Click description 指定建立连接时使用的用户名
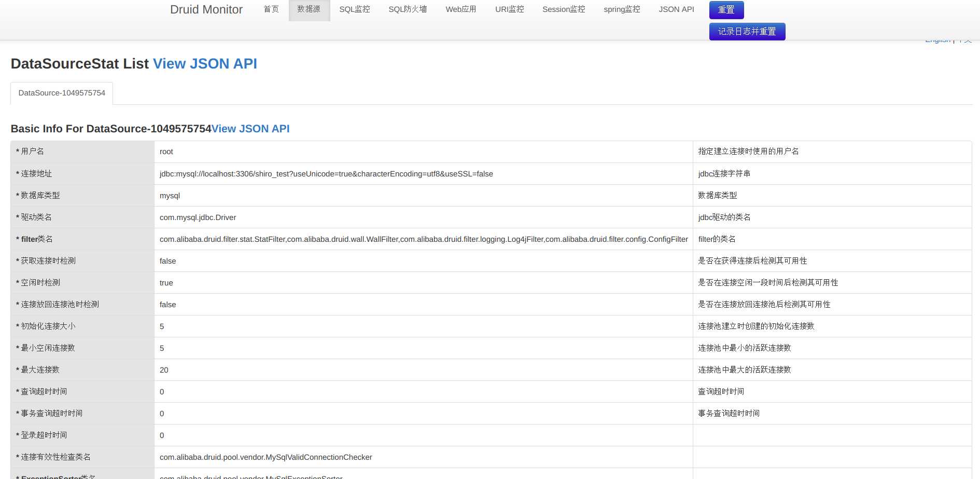The height and width of the screenshot is (479, 980). tap(748, 152)
